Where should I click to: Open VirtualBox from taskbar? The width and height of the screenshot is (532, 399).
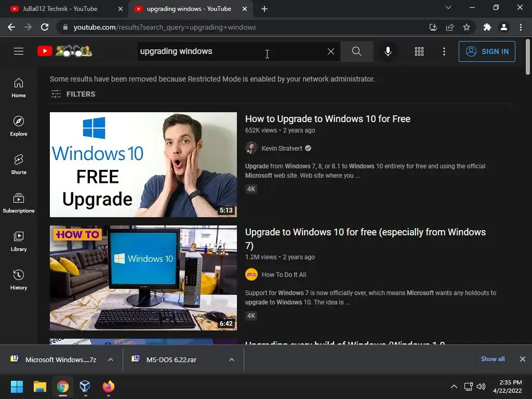coord(85,387)
